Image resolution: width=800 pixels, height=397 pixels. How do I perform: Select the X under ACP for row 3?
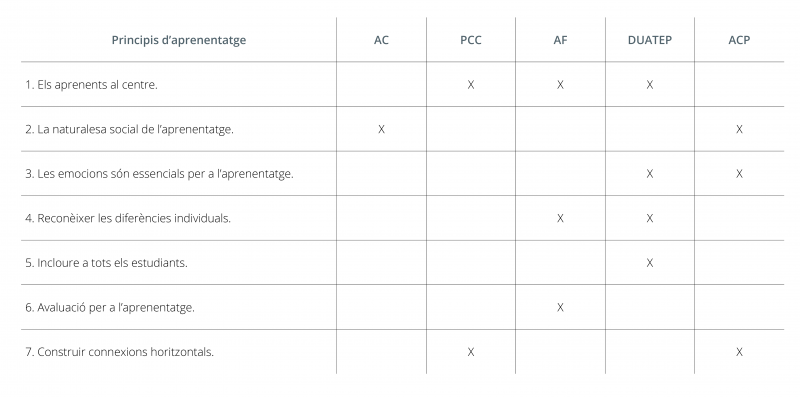pyautogui.click(x=739, y=173)
